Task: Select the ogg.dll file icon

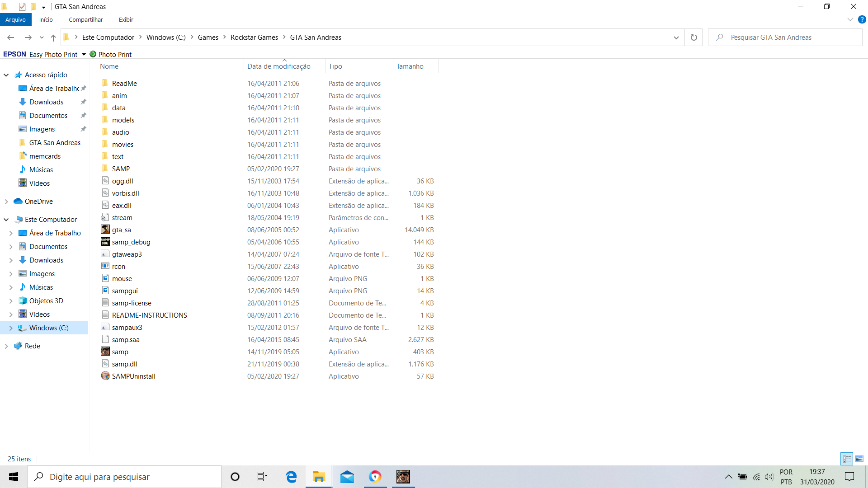Action: point(105,181)
